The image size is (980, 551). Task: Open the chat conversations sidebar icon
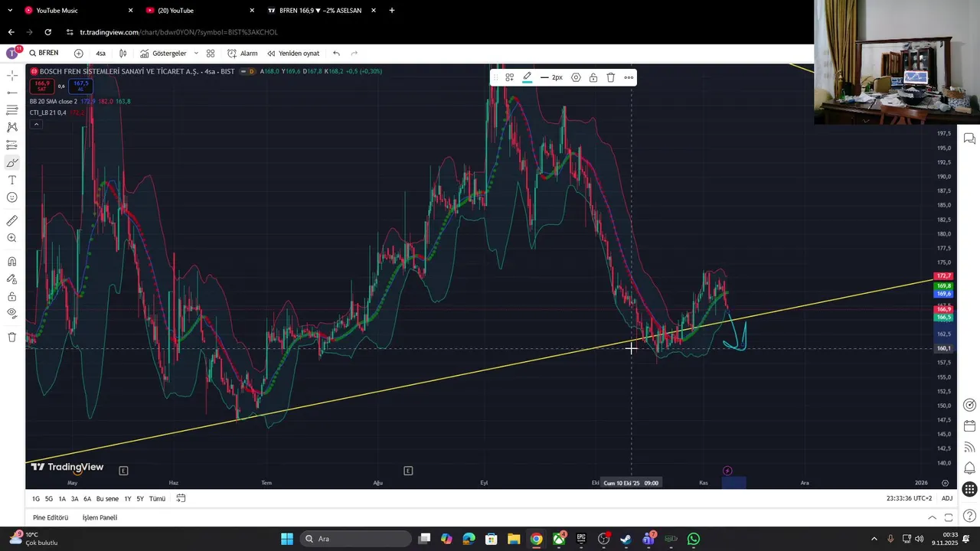969,139
